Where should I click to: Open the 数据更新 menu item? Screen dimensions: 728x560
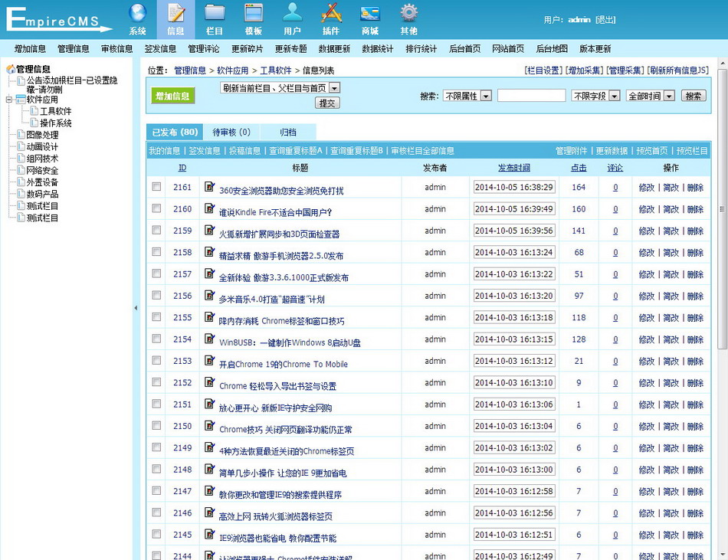point(334,48)
